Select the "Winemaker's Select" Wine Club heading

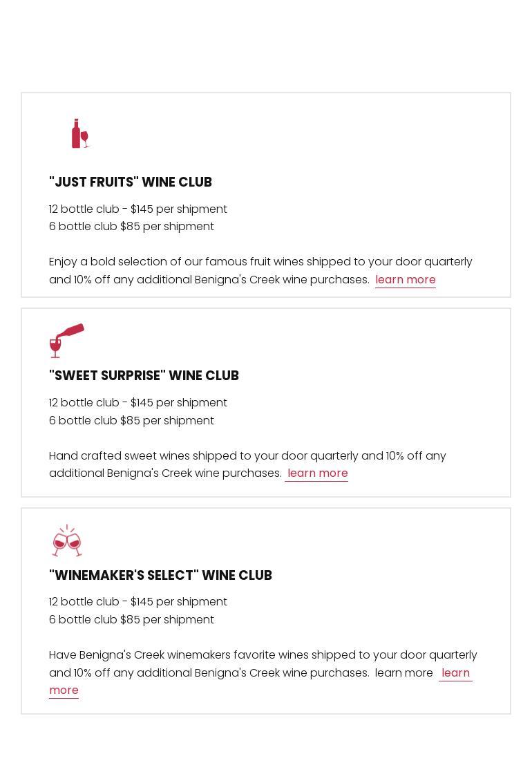pyautogui.click(x=160, y=575)
